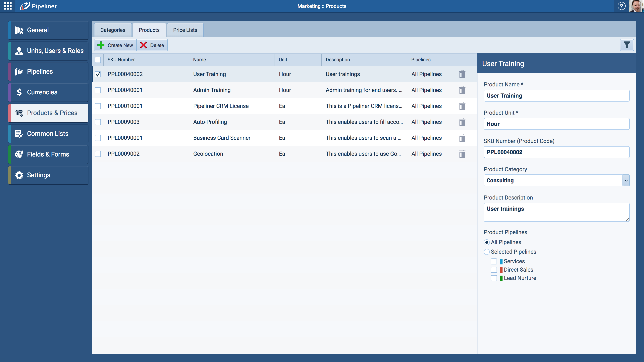Click trash icon for Pipeliner CRM License
Screen dimensions: 644x362
point(462,106)
